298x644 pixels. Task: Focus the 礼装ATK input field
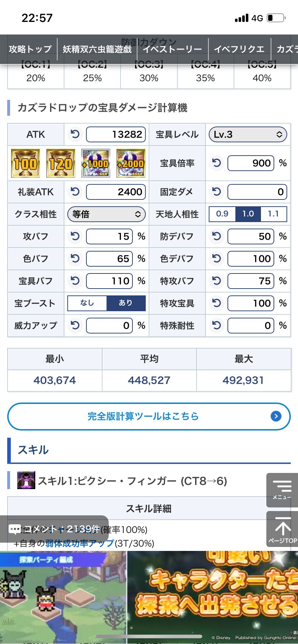tap(116, 192)
